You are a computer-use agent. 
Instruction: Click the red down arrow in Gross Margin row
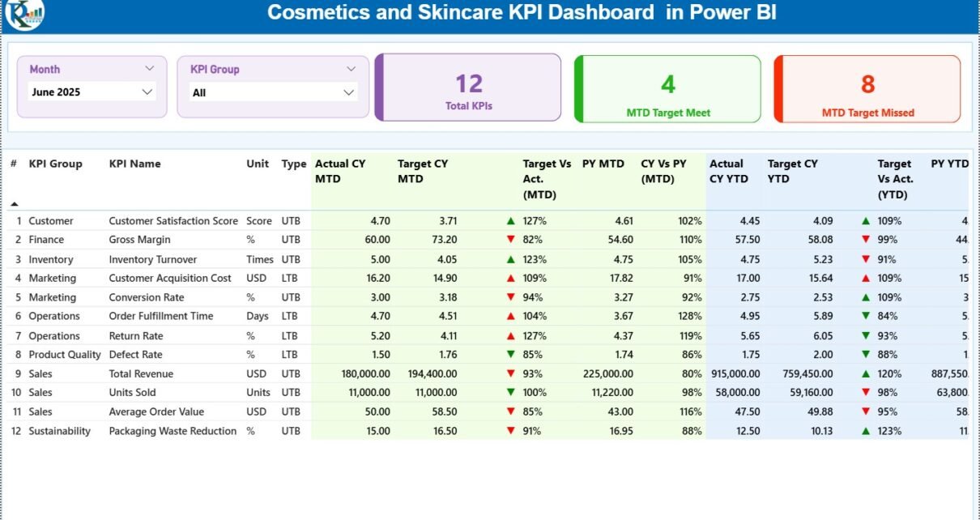[510, 240]
